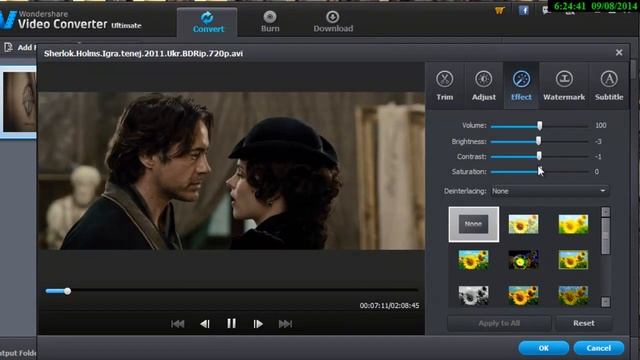The image size is (640, 360).
Task: Open the shopping cart icon
Action: click(x=500, y=11)
